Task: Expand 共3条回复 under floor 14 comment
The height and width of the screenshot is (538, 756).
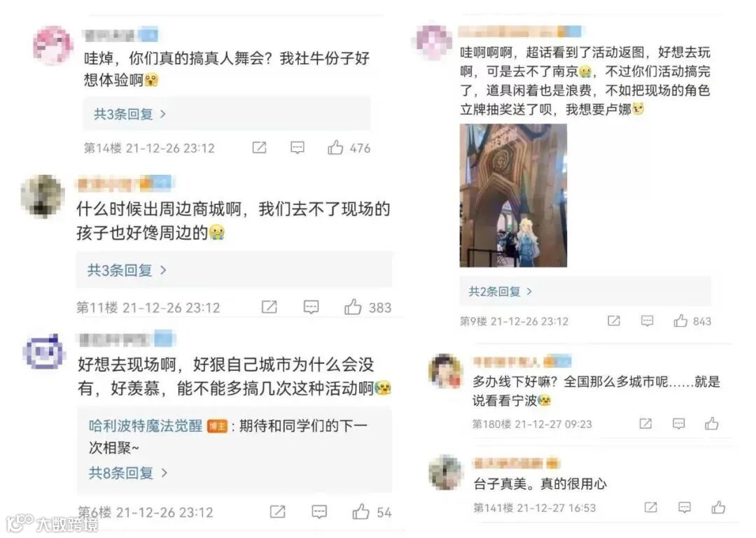Action: [129, 114]
